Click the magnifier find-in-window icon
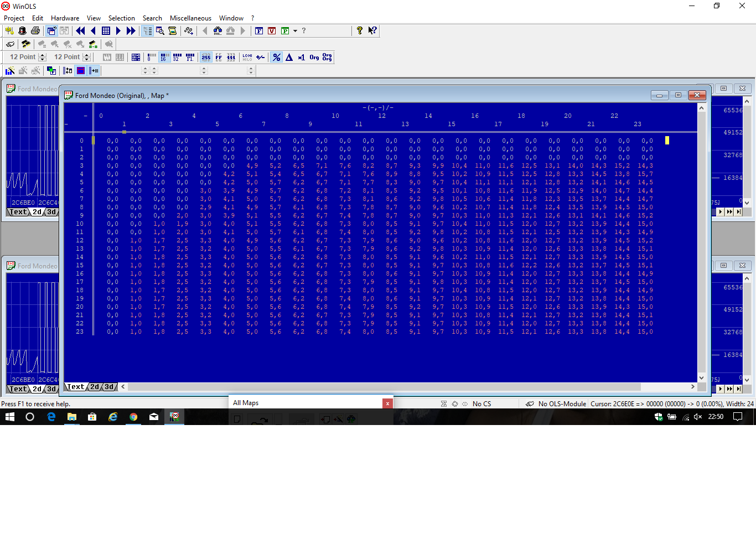The image size is (756, 549). (x=160, y=30)
